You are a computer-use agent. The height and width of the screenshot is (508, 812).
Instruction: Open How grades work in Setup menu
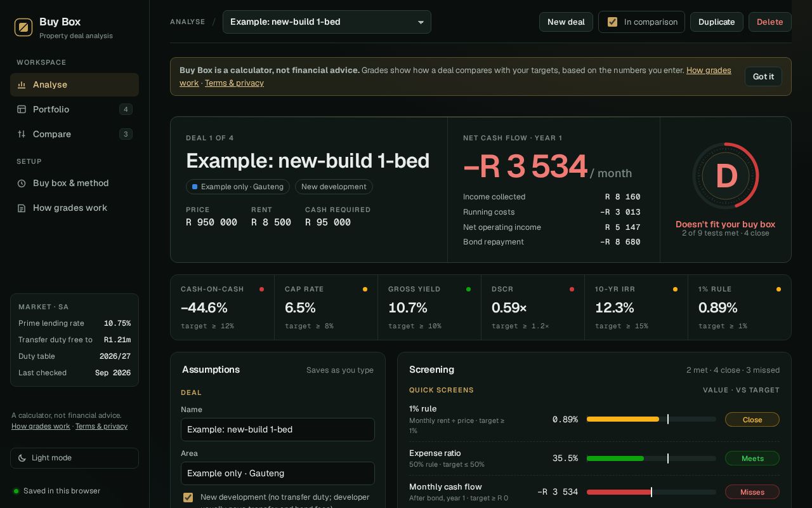coord(74,208)
